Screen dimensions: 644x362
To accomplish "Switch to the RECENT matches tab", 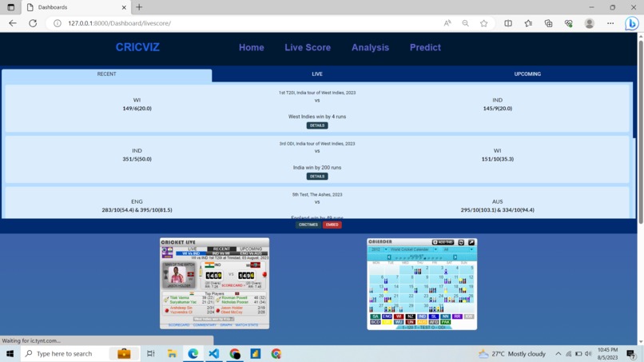I will [107, 74].
